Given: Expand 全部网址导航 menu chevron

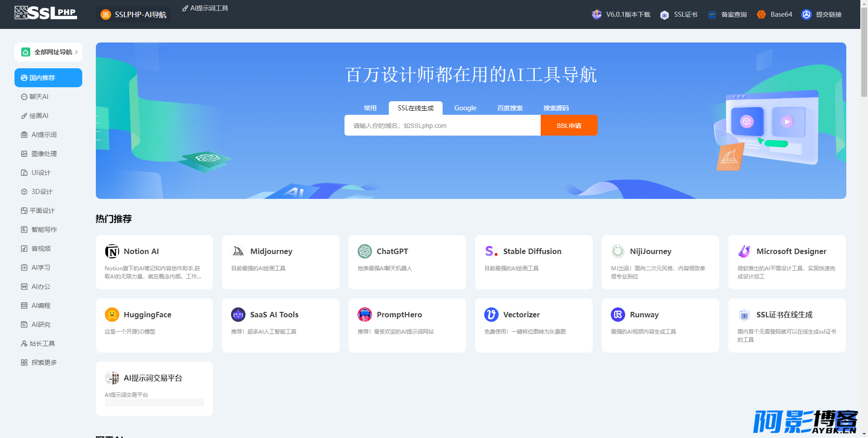Looking at the screenshot, I should click(76, 52).
